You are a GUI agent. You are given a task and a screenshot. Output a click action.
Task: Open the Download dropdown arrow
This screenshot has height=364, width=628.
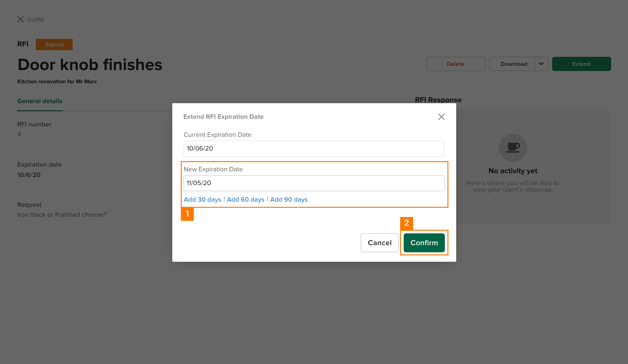[x=541, y=64]
